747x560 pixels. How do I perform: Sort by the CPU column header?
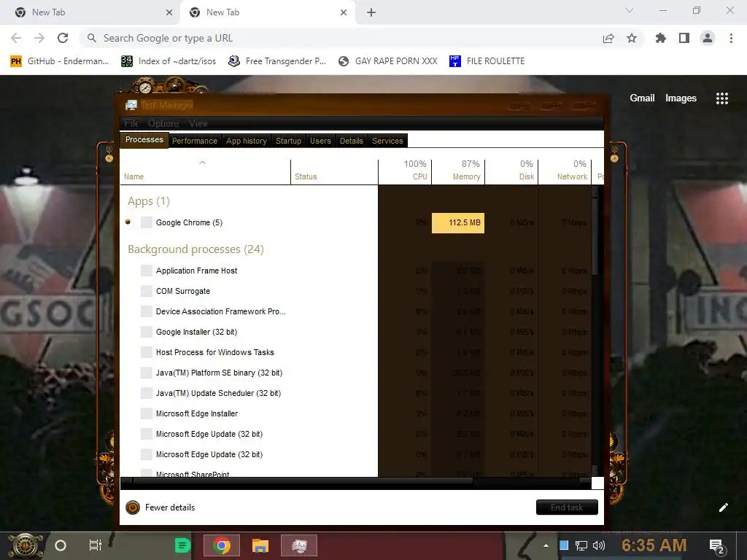(405, 170)
